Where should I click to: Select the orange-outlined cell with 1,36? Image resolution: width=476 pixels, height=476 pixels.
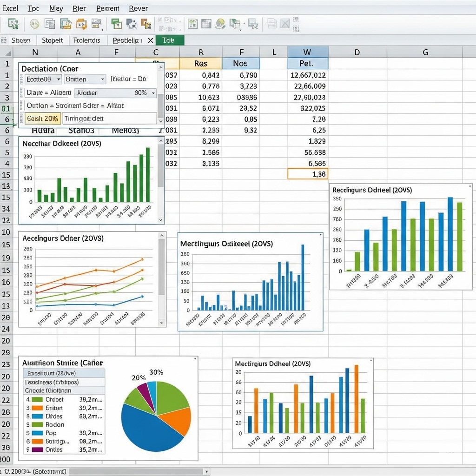(308, 174)
